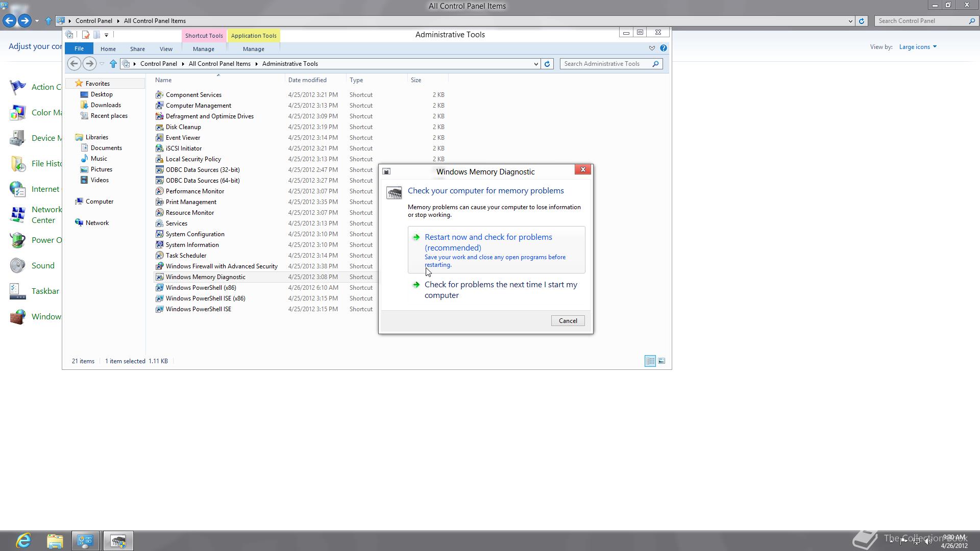The width and height of the screenshot is (980, 551).
Task: Expand the Administrative Tools address bar dropdown
Action: click(536, 64)
